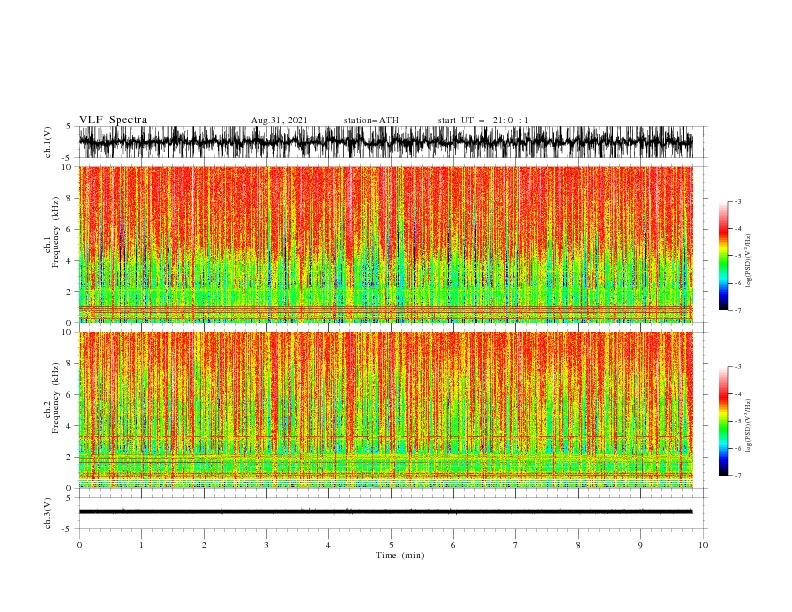
Task: Click inside the ch.2 frequency spectrogram
Action: point(385,410)
